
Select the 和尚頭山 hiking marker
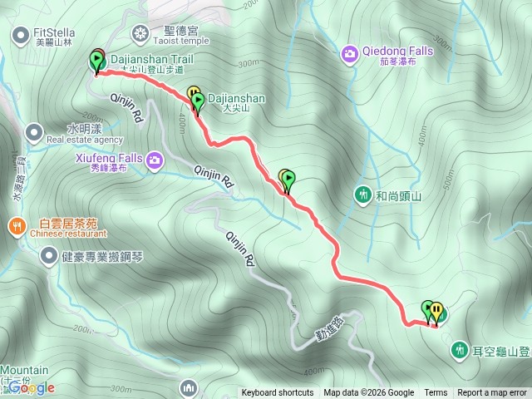(363, 195)
